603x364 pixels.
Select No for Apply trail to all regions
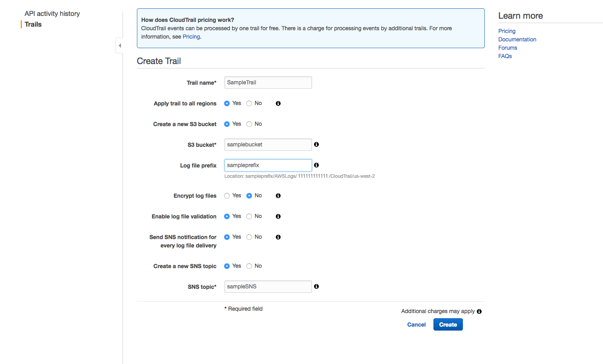(249, 103)
